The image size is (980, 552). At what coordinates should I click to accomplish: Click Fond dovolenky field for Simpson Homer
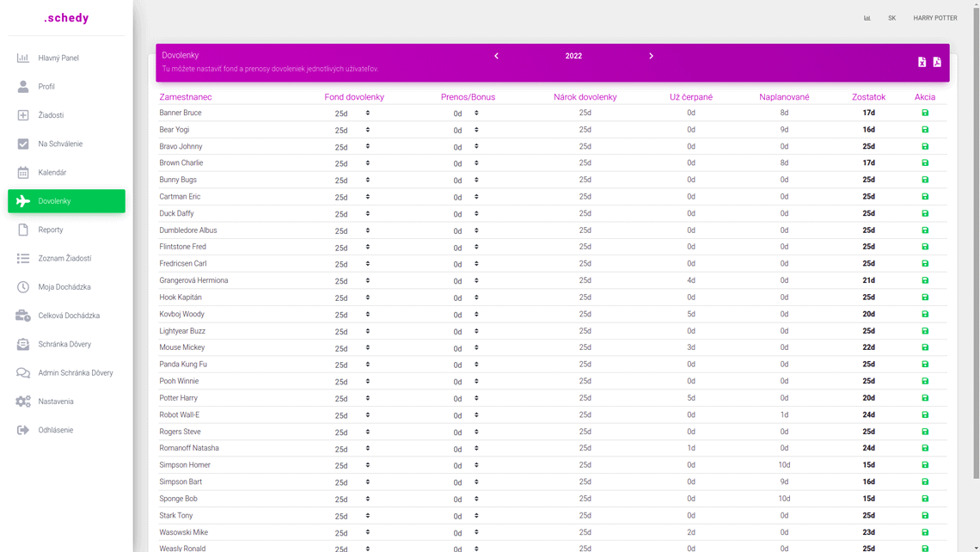coord(342,466)
